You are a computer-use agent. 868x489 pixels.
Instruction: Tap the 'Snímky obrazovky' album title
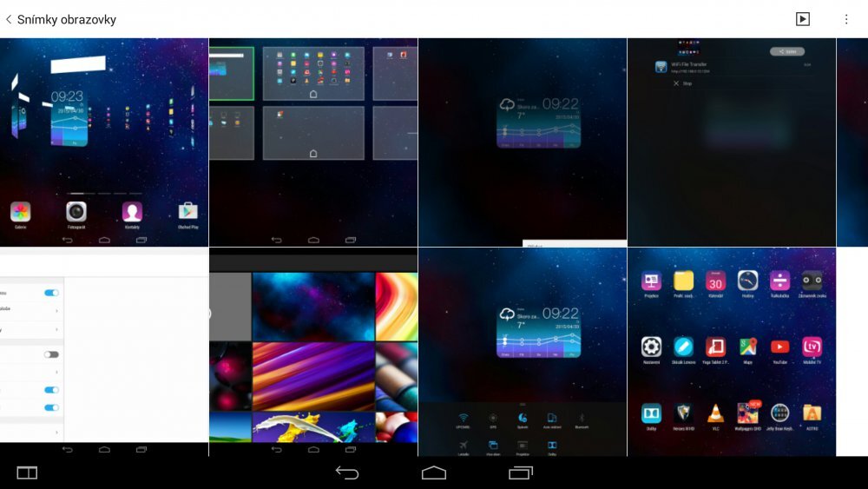[x=67, y=19]
